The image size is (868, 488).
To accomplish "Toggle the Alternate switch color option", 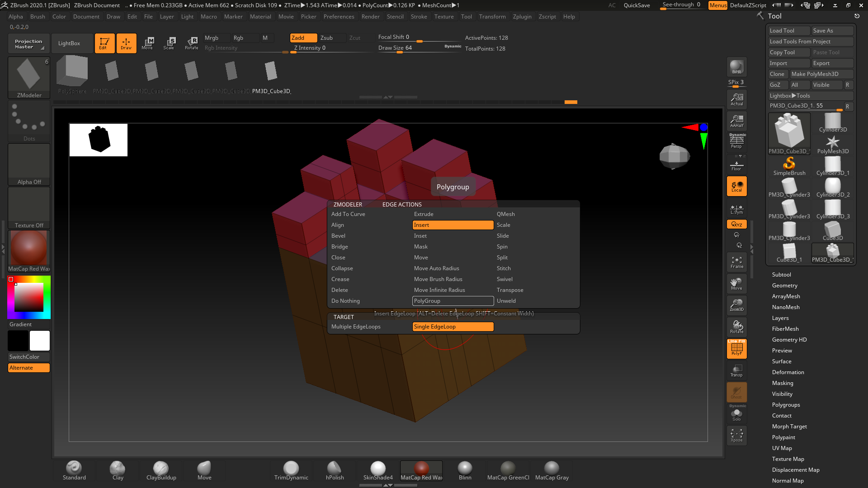I will point(28,367).
